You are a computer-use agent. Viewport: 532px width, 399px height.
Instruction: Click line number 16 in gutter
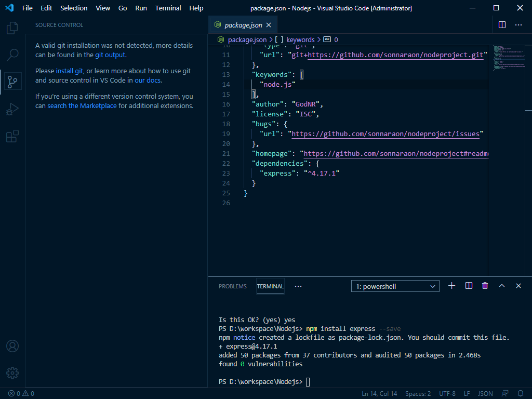(226, 104)
